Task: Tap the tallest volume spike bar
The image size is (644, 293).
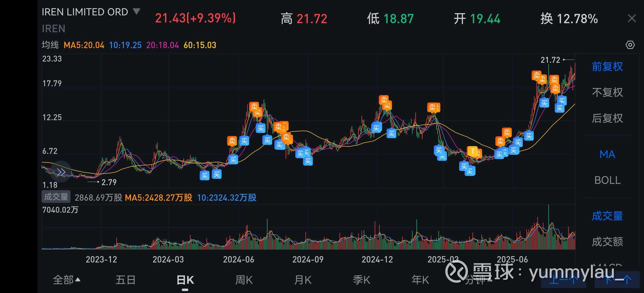Action: coord(549,227)
